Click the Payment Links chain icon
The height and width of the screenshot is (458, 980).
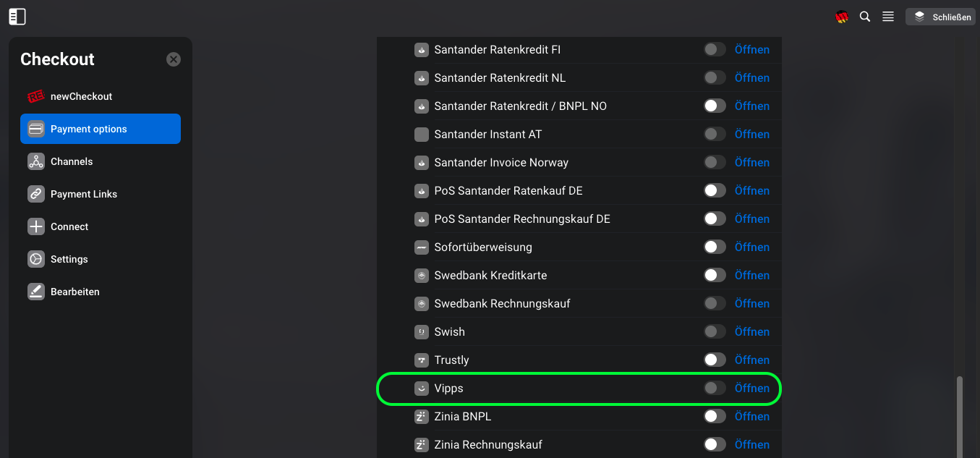coord(36,194)
